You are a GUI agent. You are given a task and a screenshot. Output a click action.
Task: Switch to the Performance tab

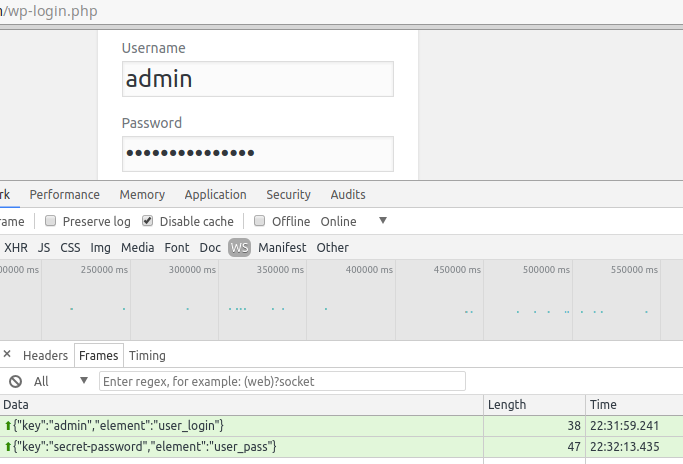pyautogui.click(x=65, y=195)
